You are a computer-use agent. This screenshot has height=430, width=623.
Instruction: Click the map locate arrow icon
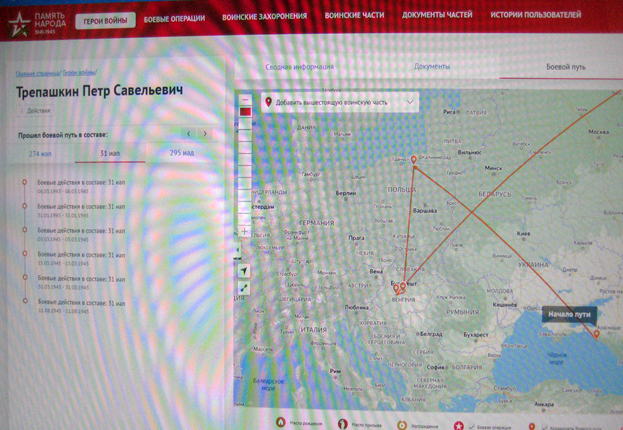[244, 271]
